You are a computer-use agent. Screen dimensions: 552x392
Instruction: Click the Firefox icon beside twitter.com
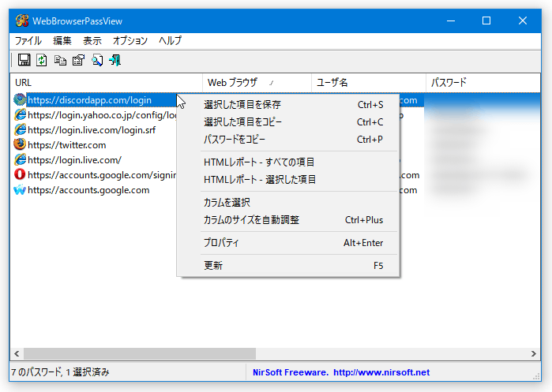coord(20,144)
